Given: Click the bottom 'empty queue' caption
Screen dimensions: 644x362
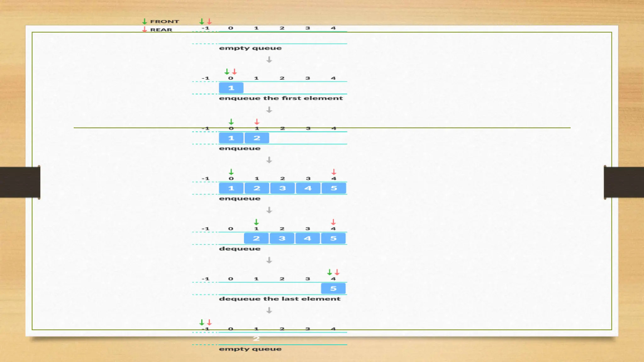Looking at the screenshot, I should point(250,349).
